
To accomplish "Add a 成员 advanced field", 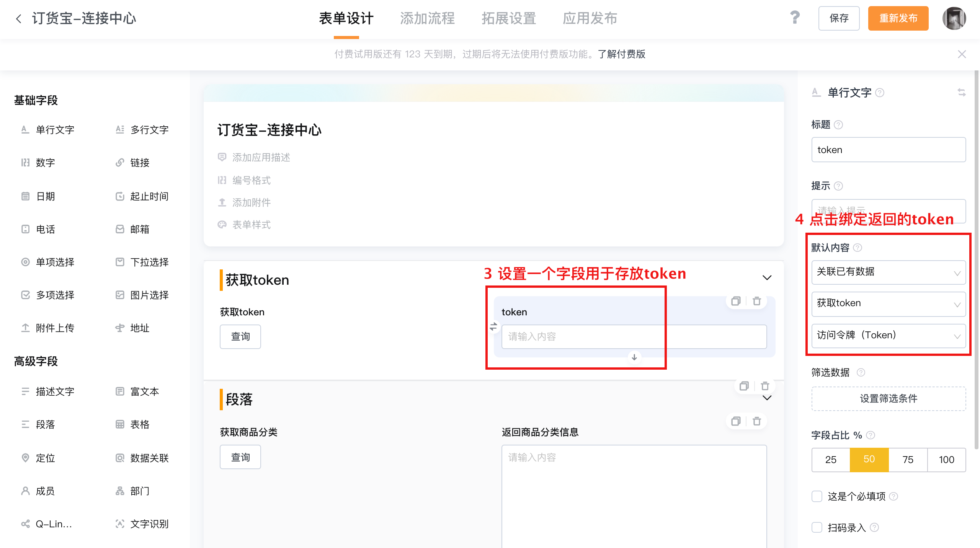I will tap(38, 491).
